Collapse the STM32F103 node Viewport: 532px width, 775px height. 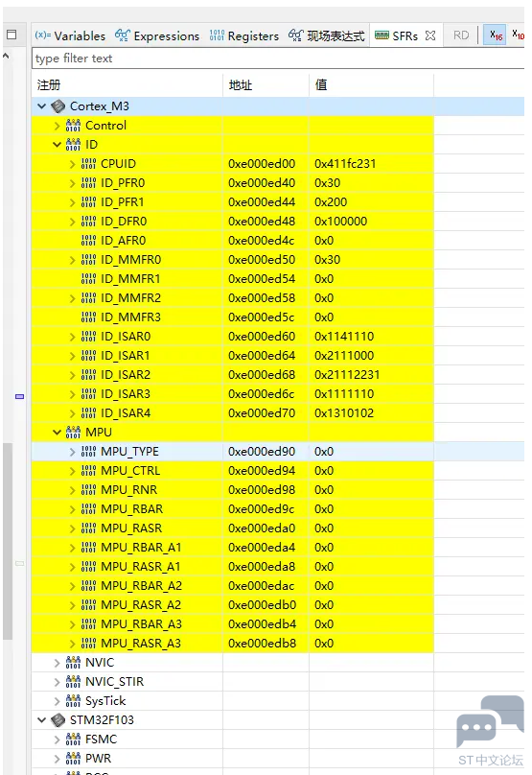42,720
